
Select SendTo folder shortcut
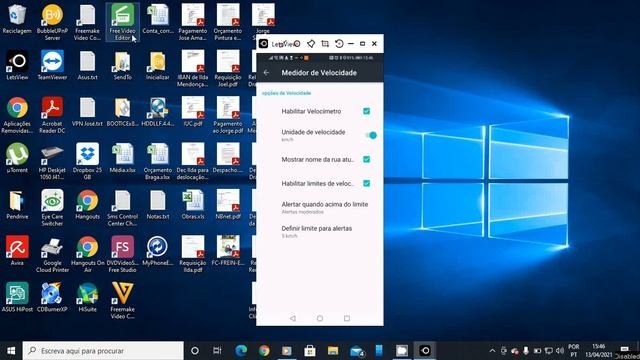[x=122, y=65]
